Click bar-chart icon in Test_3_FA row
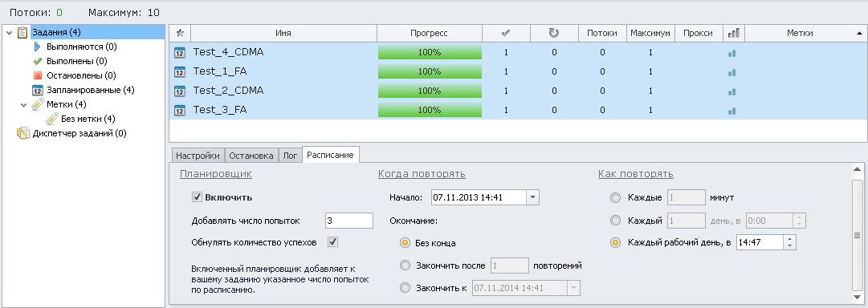Viewport: 868px width, 308px height. click(x=732, y=111)
